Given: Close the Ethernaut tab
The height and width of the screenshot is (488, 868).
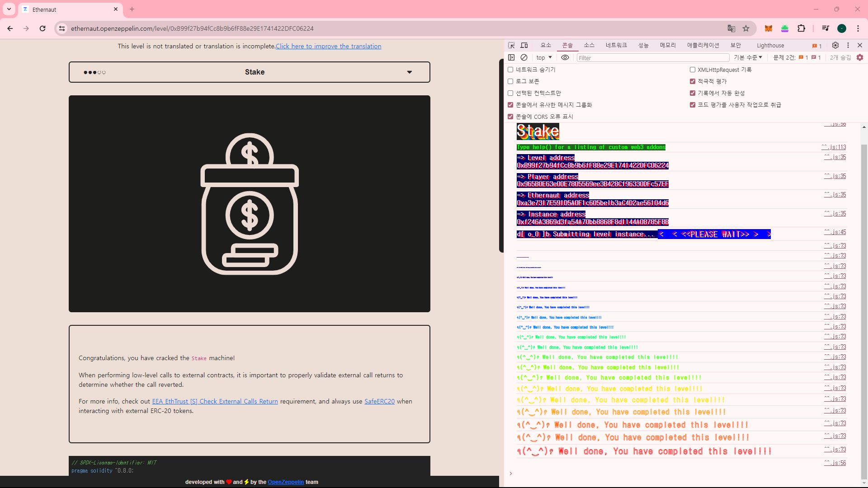Looking at the screenshot, I should click(x=116, y=9).
